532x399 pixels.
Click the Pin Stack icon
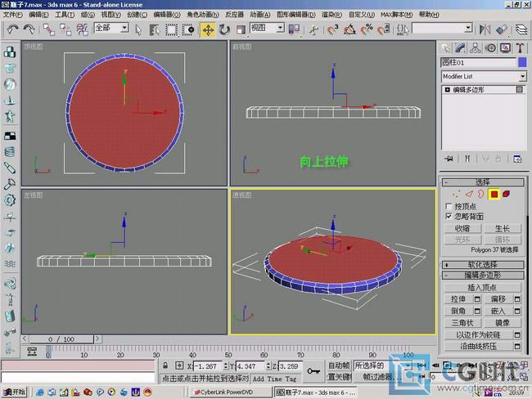449,159
